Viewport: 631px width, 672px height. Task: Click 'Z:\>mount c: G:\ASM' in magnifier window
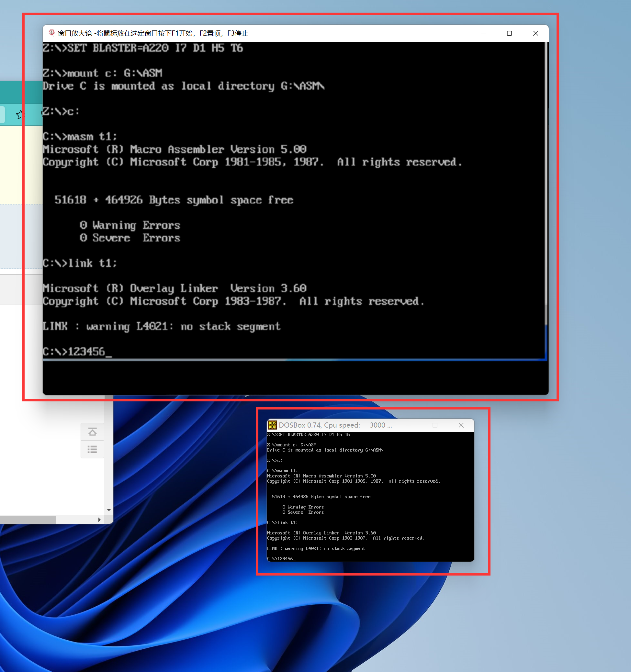coord(102,73)
